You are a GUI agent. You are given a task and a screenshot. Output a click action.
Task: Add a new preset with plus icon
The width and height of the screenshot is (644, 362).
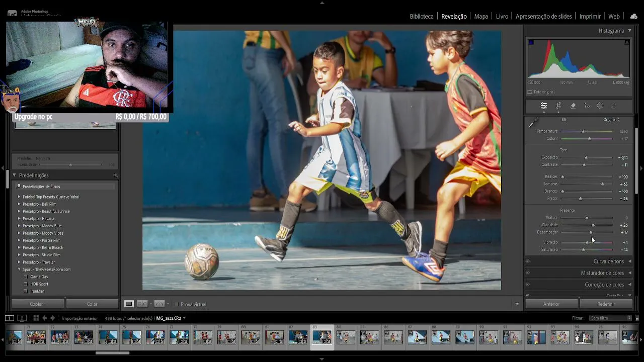(x=115, y=175)
